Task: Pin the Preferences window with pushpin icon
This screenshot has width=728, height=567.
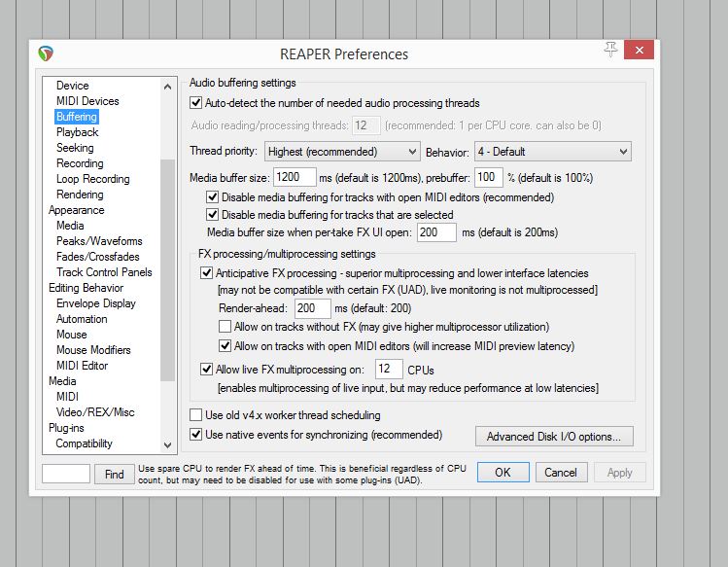Action: tap(611, 50)
